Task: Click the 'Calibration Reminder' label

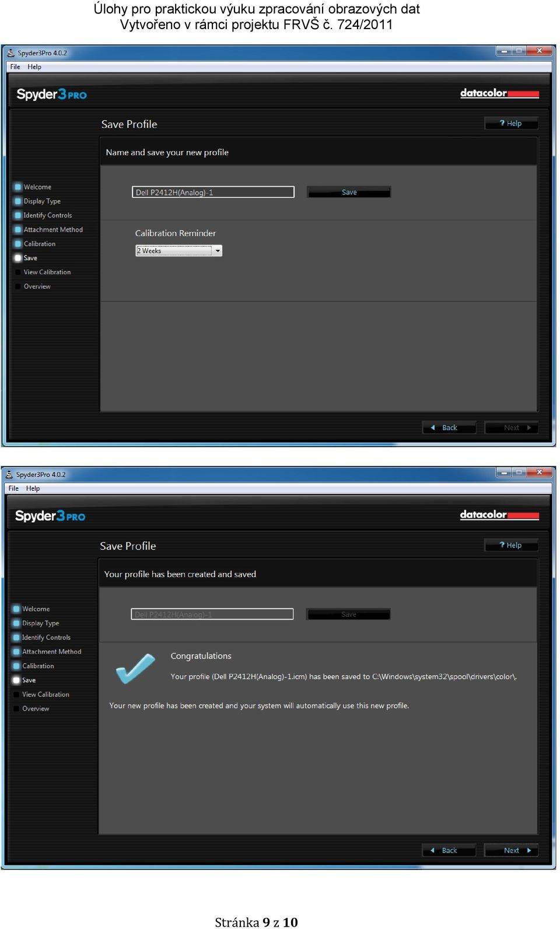Action: click(175, 233)
